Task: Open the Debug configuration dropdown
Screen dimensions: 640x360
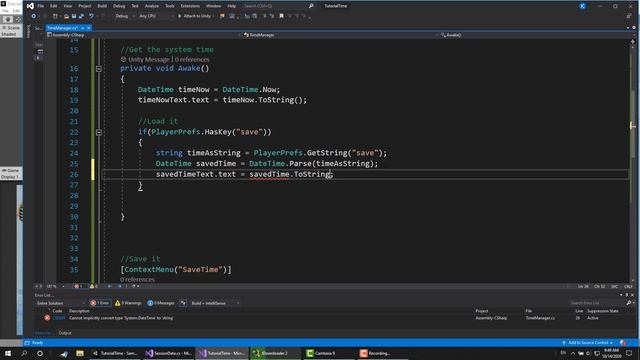Action: 124,16
